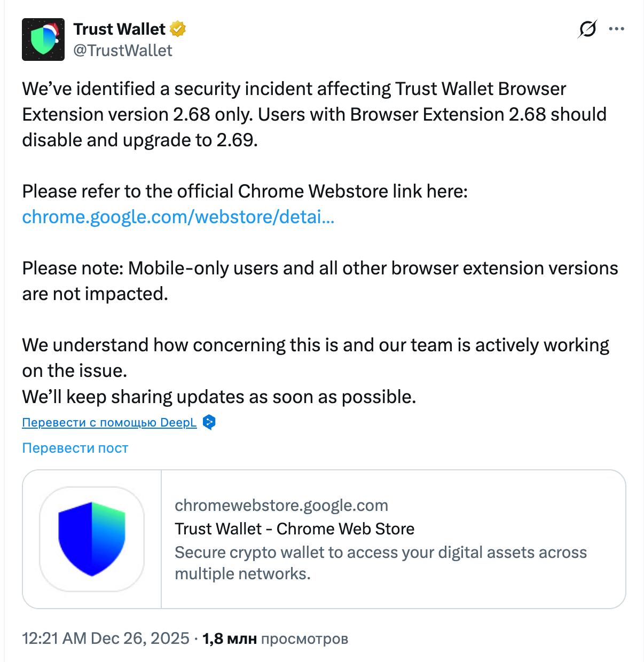Open the chromewebstore.google.com card domain
The image size is (644, 662).
[281, 505]
